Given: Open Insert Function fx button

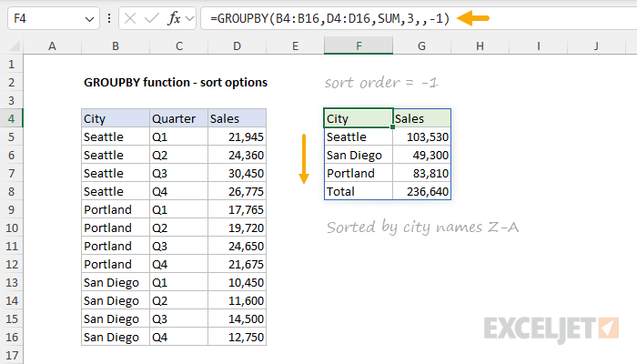Looking at the screenshot, I should (x=174, y=18).
